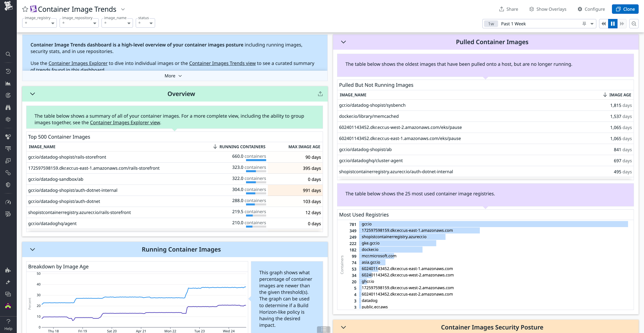Image resolution: width=644 pixels, height=333 pixels.
Task: Click the APM binoculars icon in sidebar
Action: click(x=8, y=107)
